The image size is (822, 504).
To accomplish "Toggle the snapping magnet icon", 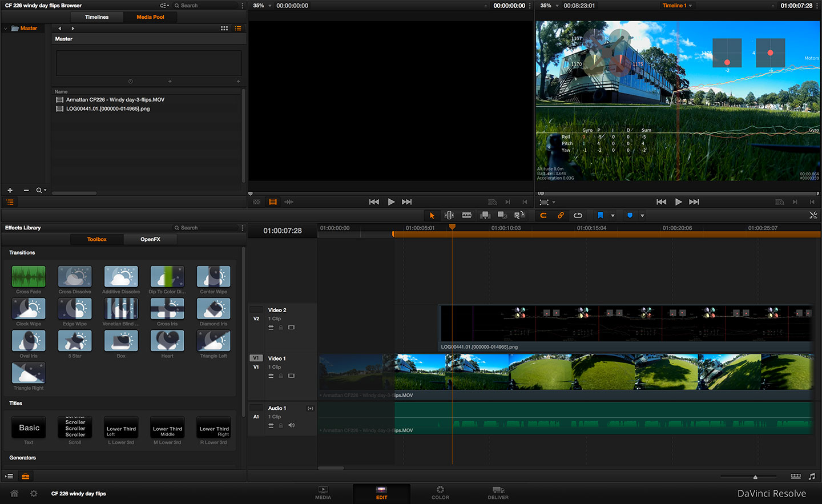I will click(x=543, y=215).
